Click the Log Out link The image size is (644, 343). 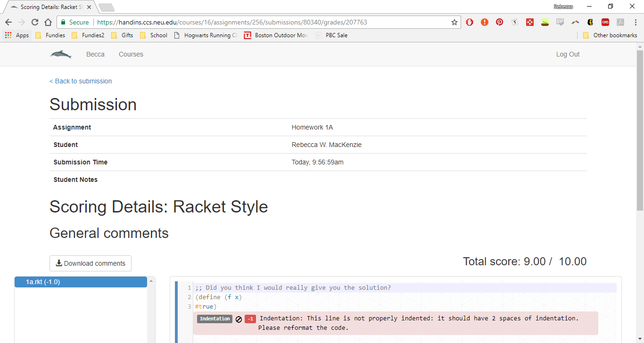click(x=568, y=54)
